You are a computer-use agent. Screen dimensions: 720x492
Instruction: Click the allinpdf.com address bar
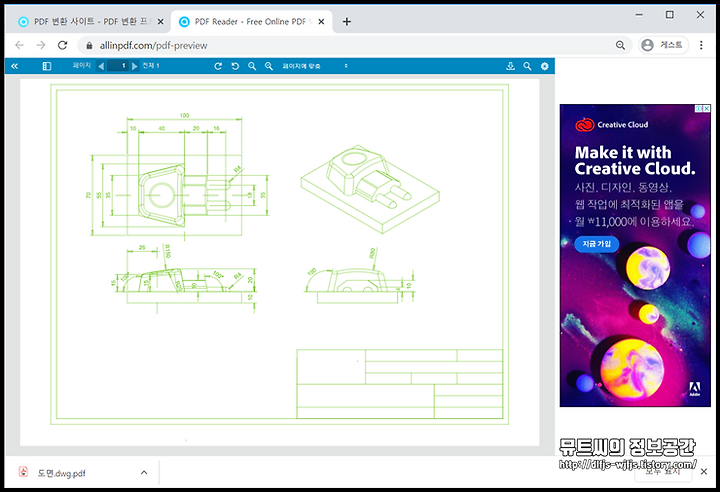[x=354, y=45]
